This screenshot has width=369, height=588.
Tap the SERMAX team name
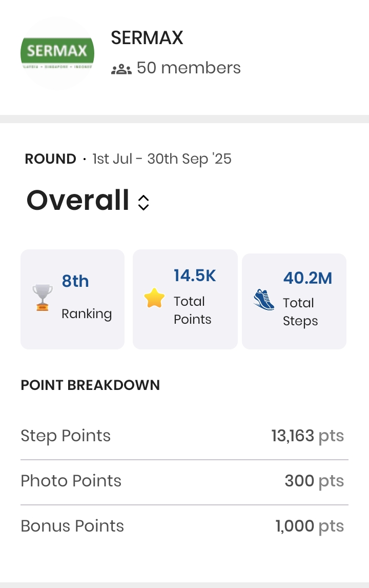click(147, 38)
